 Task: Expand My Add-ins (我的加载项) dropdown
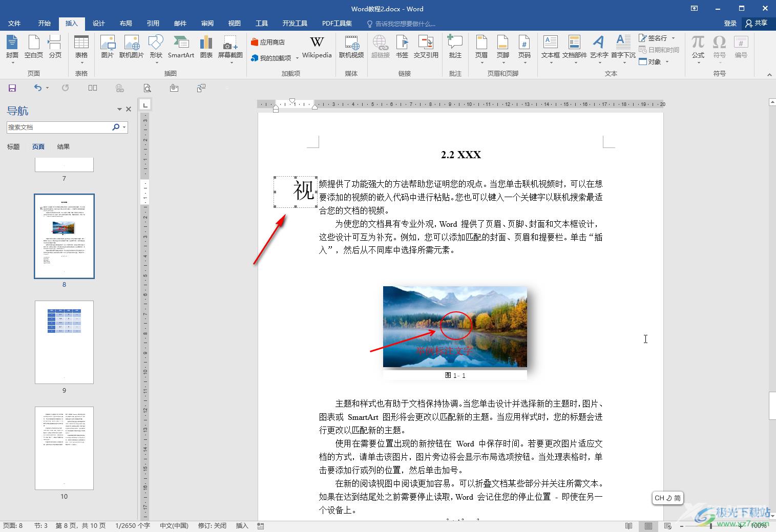point(297,58)
